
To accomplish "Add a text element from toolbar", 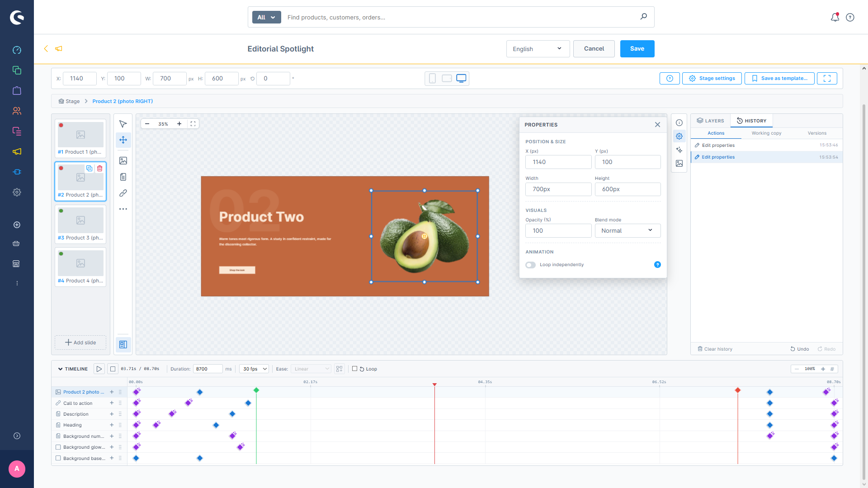I will pos(123,177).
